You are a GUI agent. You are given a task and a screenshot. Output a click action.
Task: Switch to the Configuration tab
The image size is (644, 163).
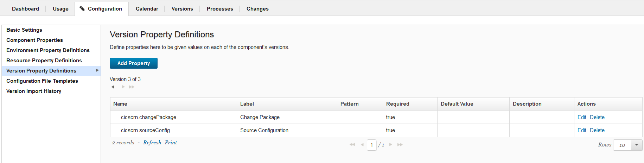[x=102, y=9]
